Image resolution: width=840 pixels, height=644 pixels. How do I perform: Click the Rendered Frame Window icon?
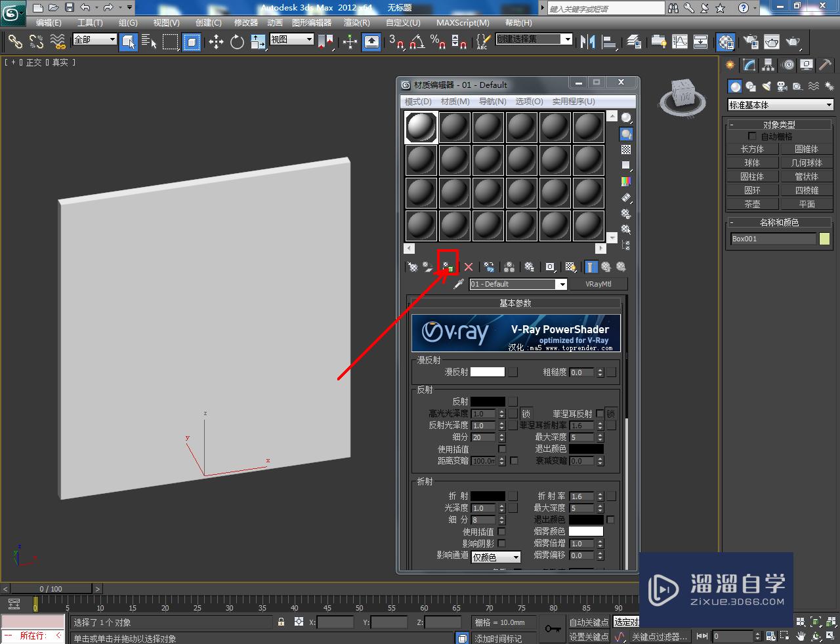pos(772,42)
